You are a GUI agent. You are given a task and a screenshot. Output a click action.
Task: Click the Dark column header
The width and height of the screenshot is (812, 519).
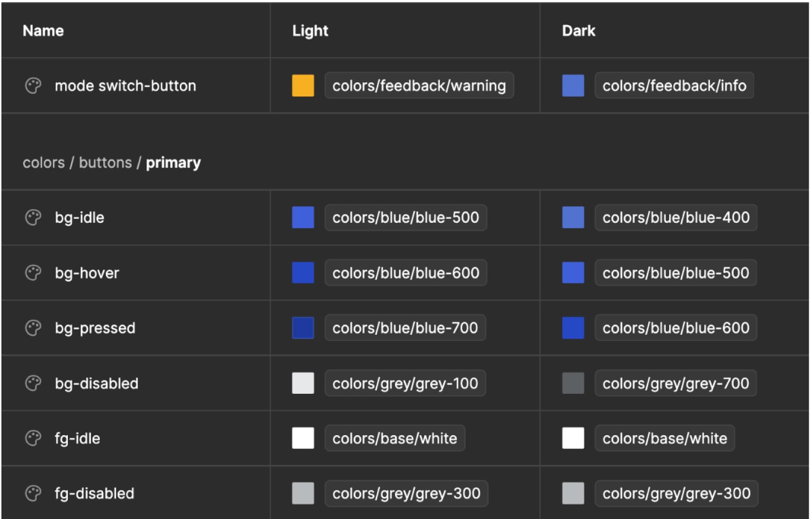(578, 31)
